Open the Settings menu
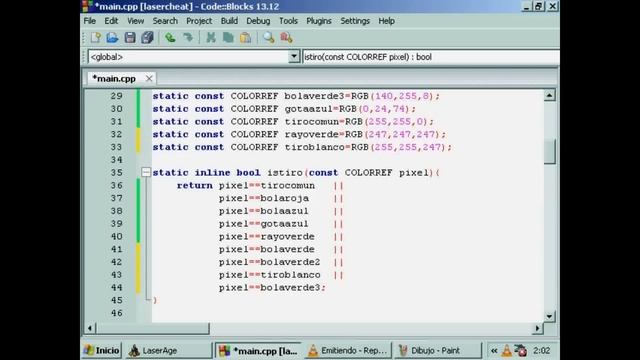The width and height of the screenshot is (640, 360). pyautogui.click(x=355, y=21)
